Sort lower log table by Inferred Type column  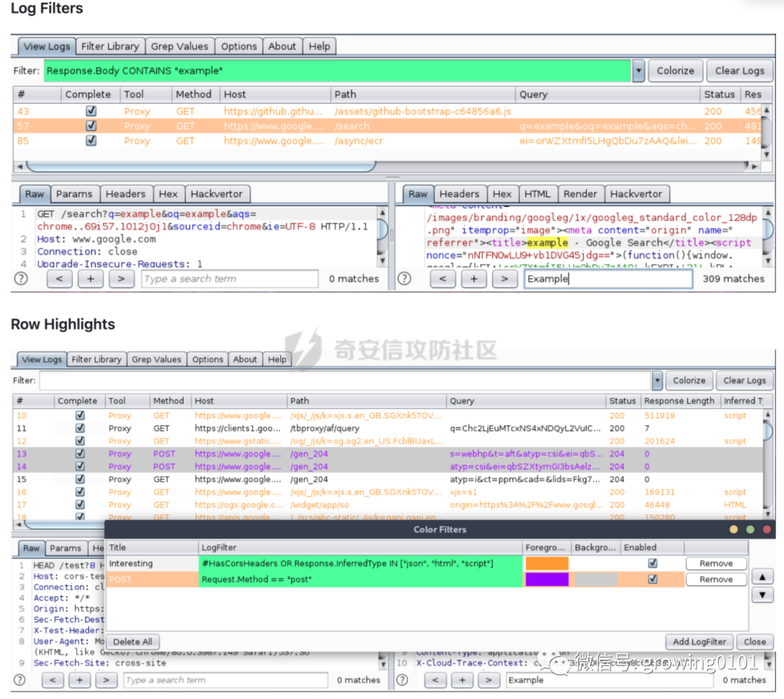pos(743,401)
